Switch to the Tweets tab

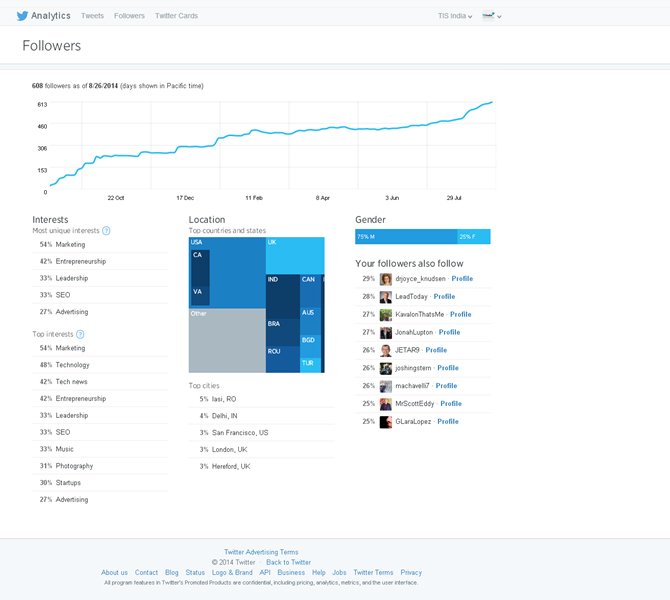point(92,16)
